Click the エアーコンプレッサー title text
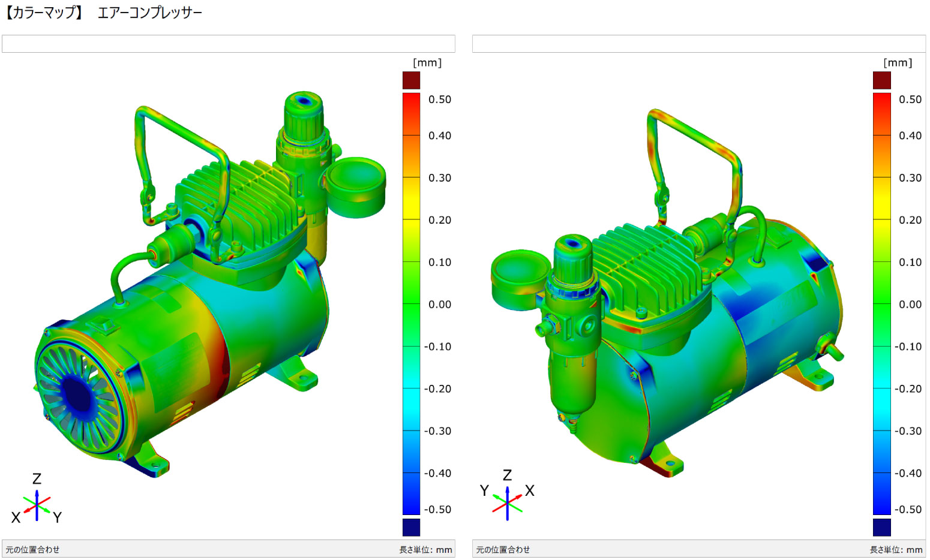The image size is (930, 560). pos(149,13)
